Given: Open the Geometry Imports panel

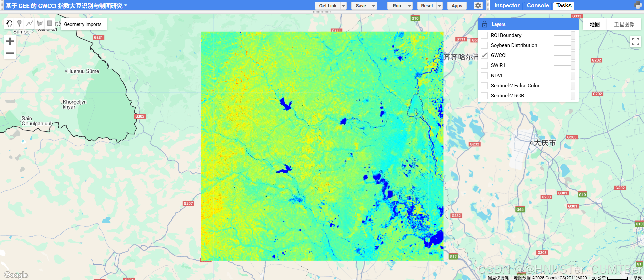Looking at the screenshot, I should (x=83, y=24).
